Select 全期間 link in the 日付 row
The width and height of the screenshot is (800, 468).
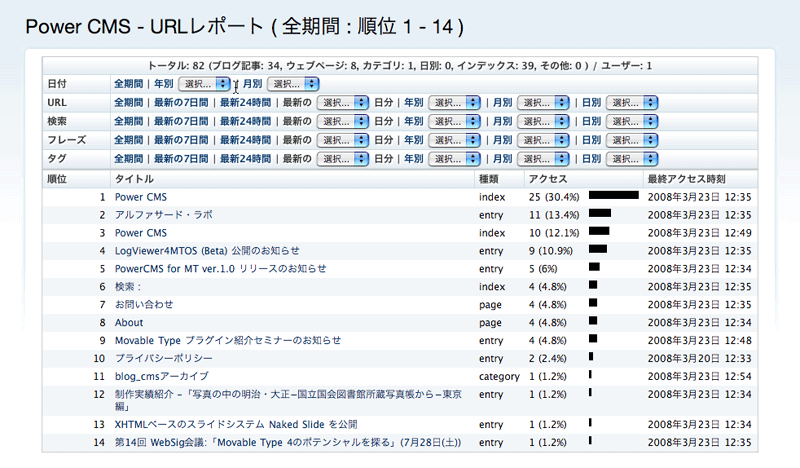(x=128, y=84)
